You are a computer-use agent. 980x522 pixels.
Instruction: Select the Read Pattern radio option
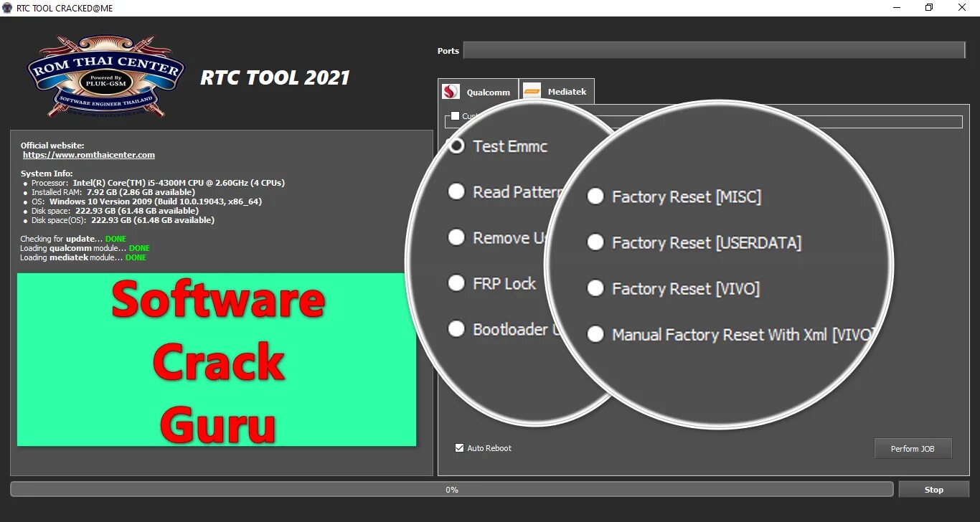[x=456, y=191]
